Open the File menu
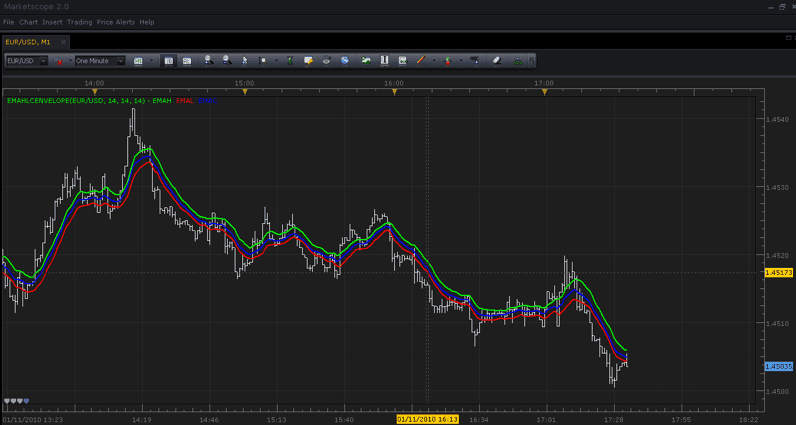 (8, 22)
